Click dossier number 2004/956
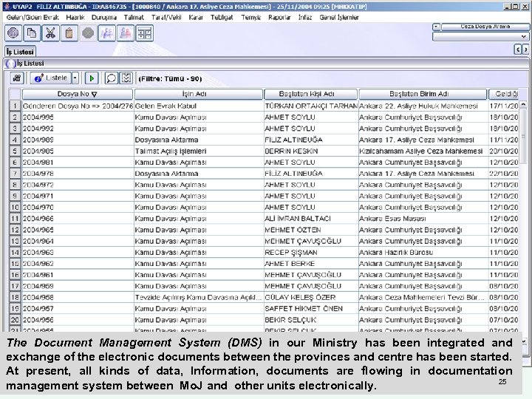Viewport: 532px width, 399px height. pos(78,320)
